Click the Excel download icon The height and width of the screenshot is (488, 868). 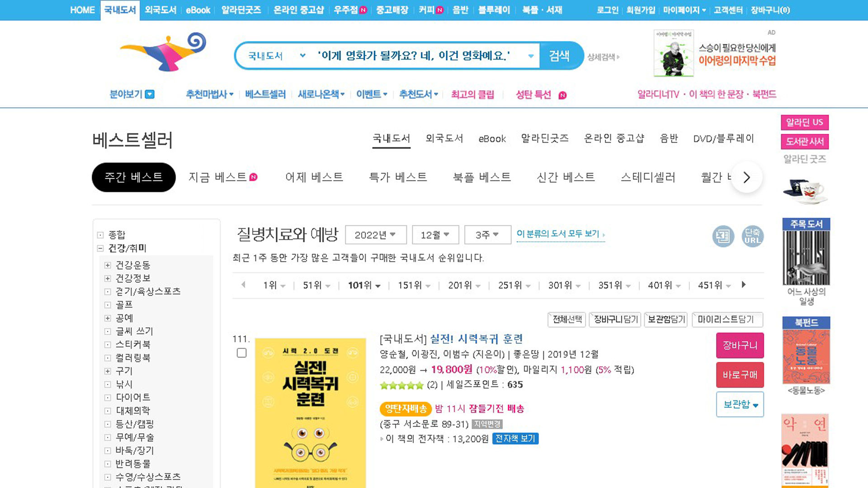tap(723, 236)
